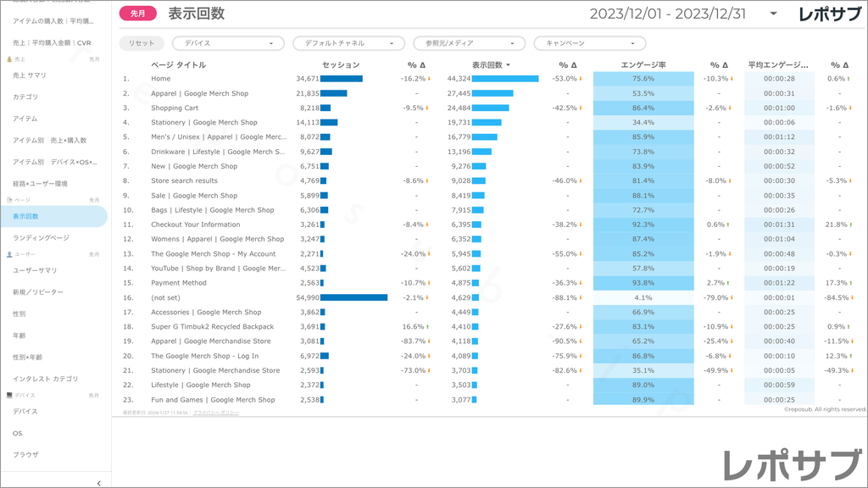Viewport: 868px width, 488px height.
Task: Select 新規/リピーター in the sidebar
Action: [38, 291]
